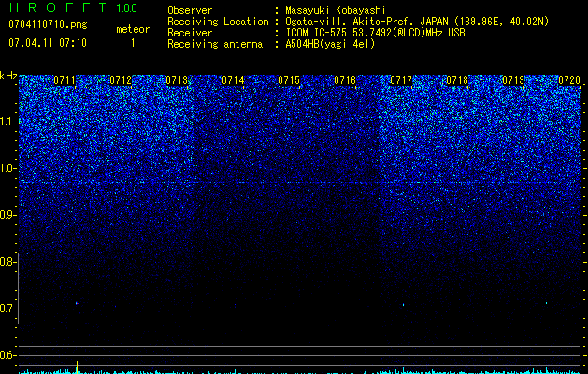Click the 0716 time marker
The width and height of the screenshot is (588, 374).
(x=345, y=80)
